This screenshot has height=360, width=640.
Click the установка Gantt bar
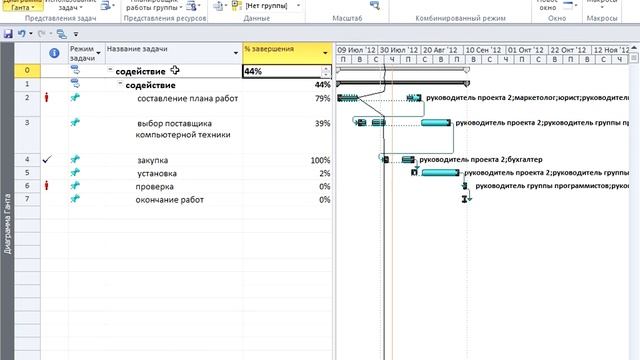(x=440, y=173)
